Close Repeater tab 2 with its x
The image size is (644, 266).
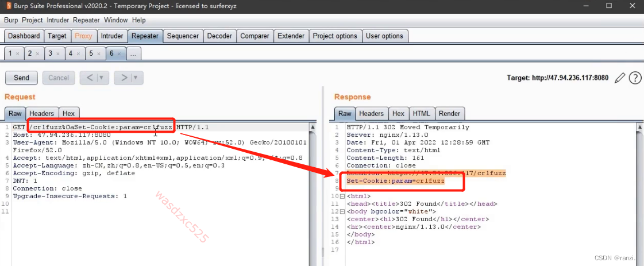[37, 54]
